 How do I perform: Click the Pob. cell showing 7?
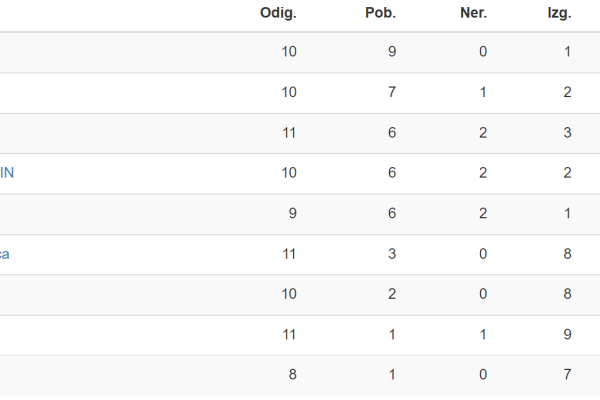[392, 92]
